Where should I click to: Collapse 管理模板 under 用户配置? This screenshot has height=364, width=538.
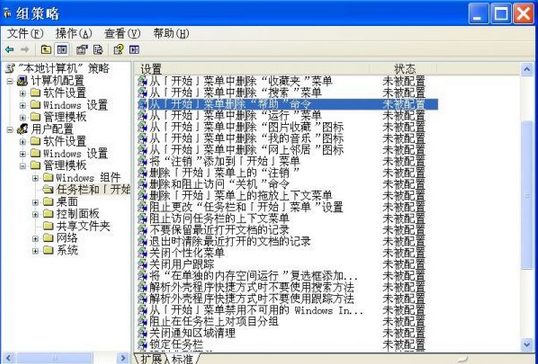[23, 166]
